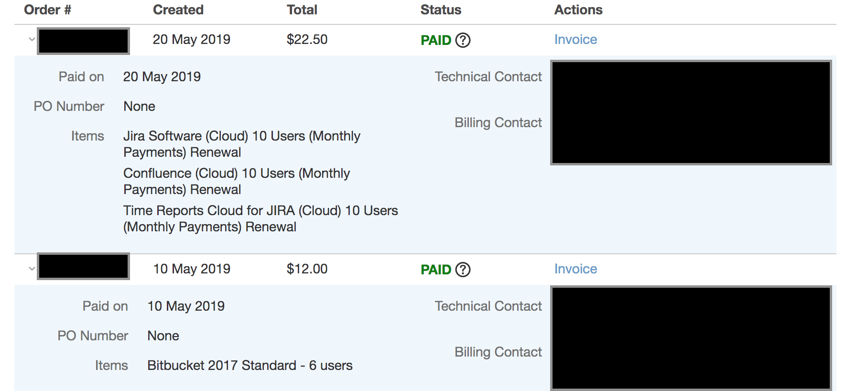Click the Paid on value 10 May 2019
Viewport: 868px width, 391px height.
[186, 306]
